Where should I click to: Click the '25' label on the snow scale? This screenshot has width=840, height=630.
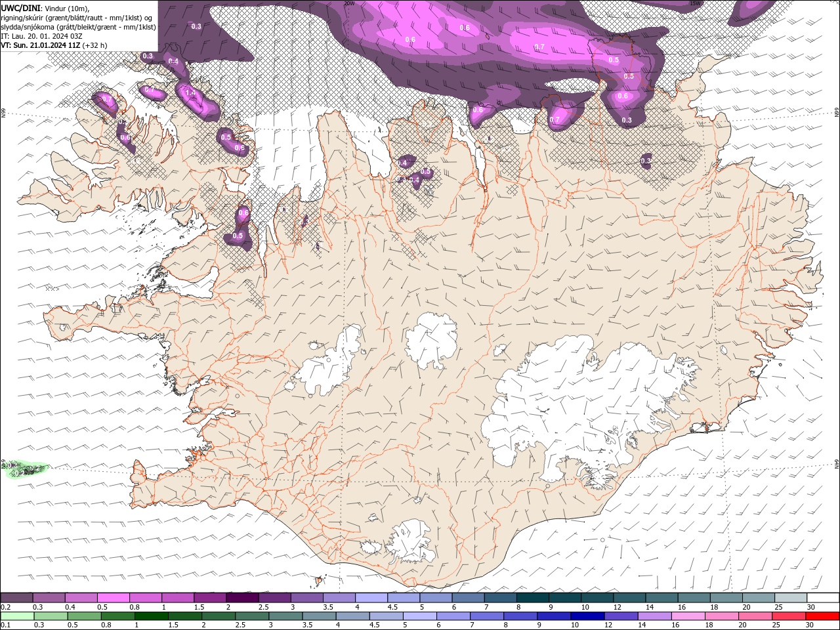click(x=778, y=607)
